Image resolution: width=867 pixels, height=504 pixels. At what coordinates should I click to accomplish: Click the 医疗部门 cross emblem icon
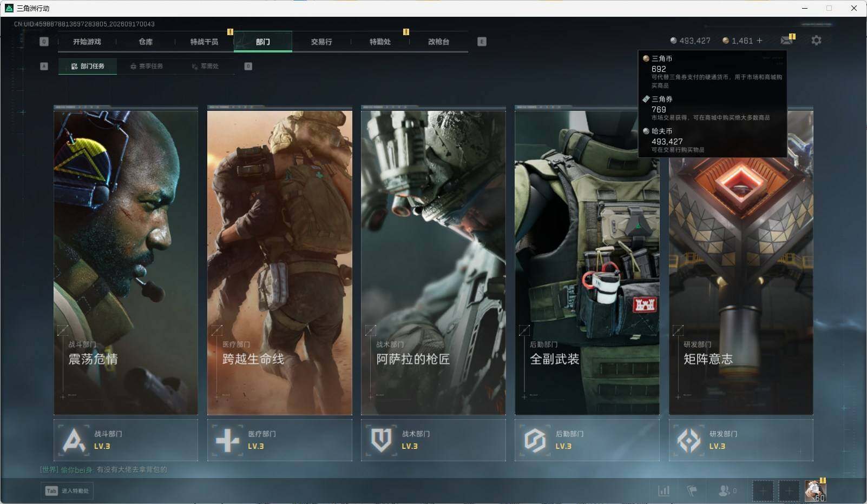click(227, 440)
